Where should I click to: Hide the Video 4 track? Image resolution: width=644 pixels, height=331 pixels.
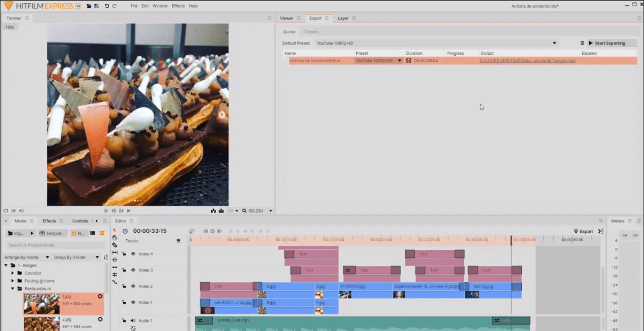133,254
